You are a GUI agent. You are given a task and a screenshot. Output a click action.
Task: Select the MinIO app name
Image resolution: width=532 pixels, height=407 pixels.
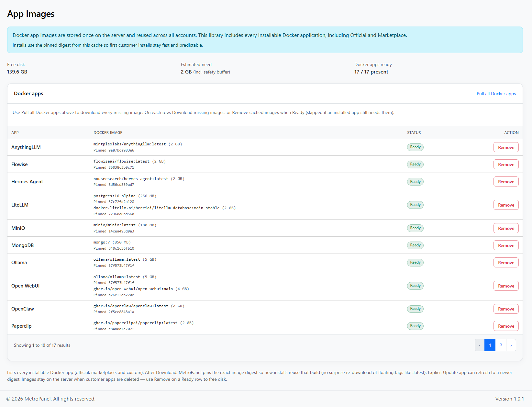point(18,228)
